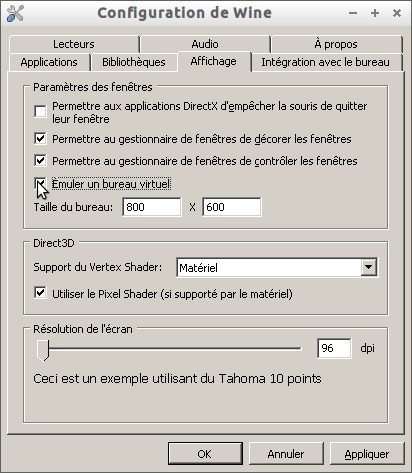Viewport: 412px width, 473px height.
Task: Open Intégration avec le bureau tab
Action: (325, 62)
